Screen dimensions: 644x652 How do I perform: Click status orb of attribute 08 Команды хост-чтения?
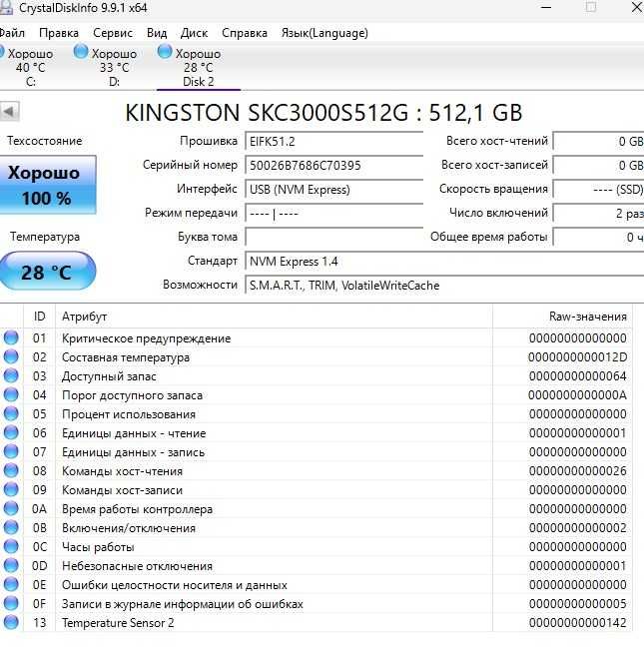tap(11, 470)
